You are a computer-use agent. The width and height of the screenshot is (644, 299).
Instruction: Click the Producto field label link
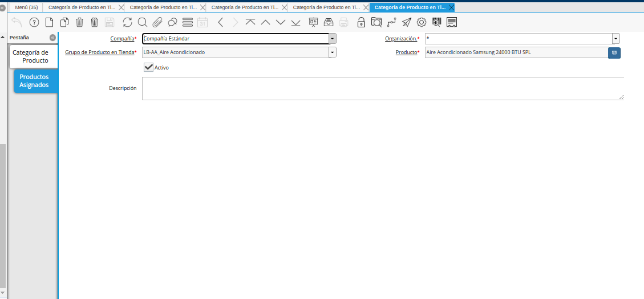406,52
